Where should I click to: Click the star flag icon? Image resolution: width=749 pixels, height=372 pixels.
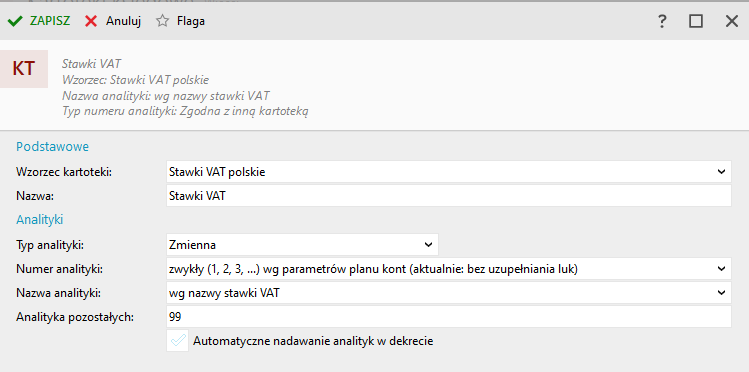point(162,21)
